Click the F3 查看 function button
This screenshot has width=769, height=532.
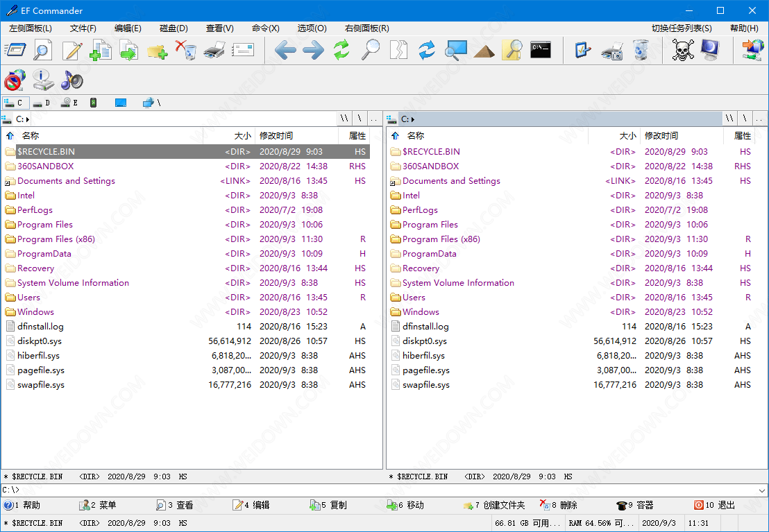[x=175, y=505]
